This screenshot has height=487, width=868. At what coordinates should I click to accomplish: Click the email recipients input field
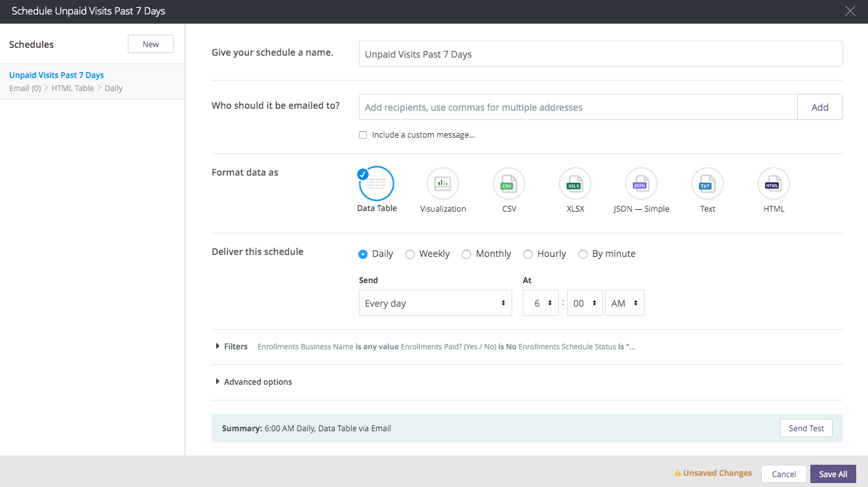click(x=578, y=107)
